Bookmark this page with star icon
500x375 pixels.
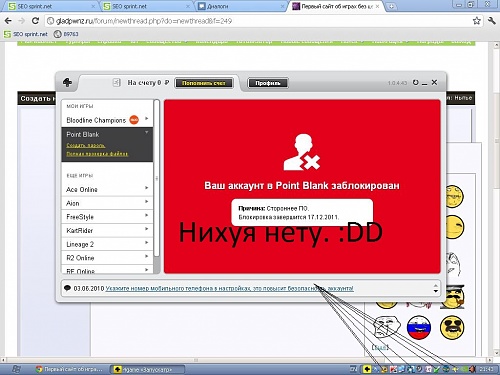coord(477,21)
